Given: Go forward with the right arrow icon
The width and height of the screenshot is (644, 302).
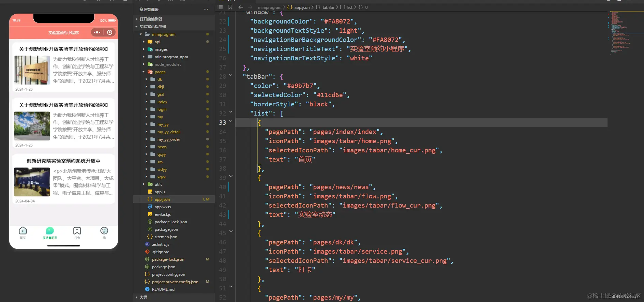Looking at the screenshot, I should [251, 7].
